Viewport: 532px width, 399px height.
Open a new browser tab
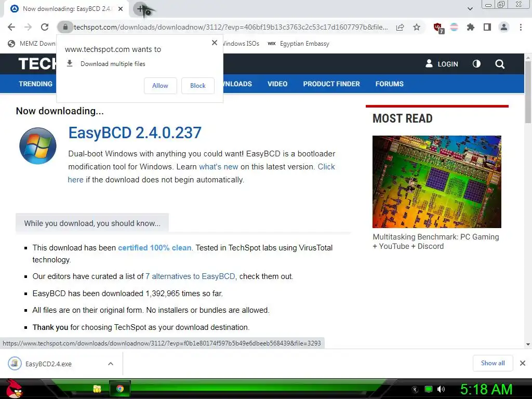(140, 9)
